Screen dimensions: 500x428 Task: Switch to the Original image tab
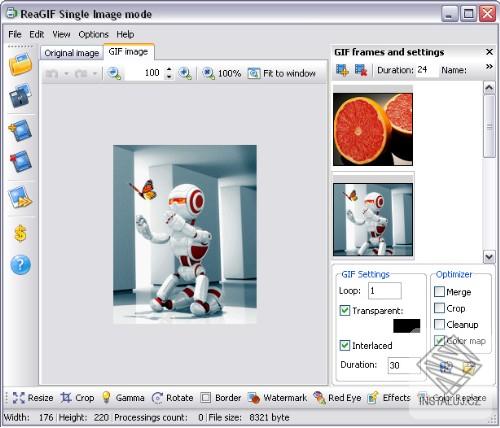[72, 53]
